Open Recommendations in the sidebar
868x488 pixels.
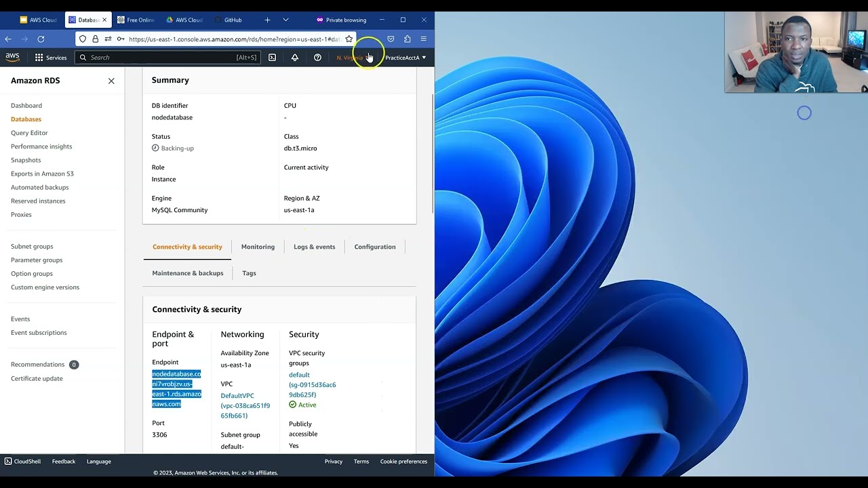pos(37,365)
